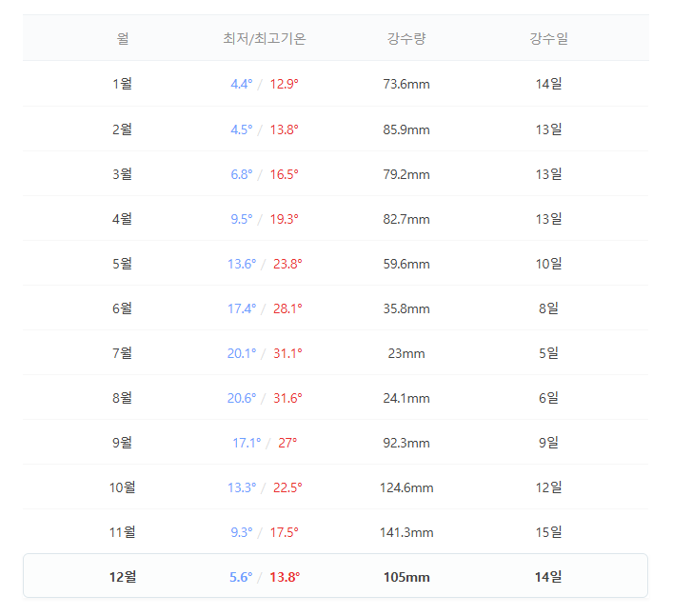
Task: Click the 15일 rain days value
Action: [548, 532]
